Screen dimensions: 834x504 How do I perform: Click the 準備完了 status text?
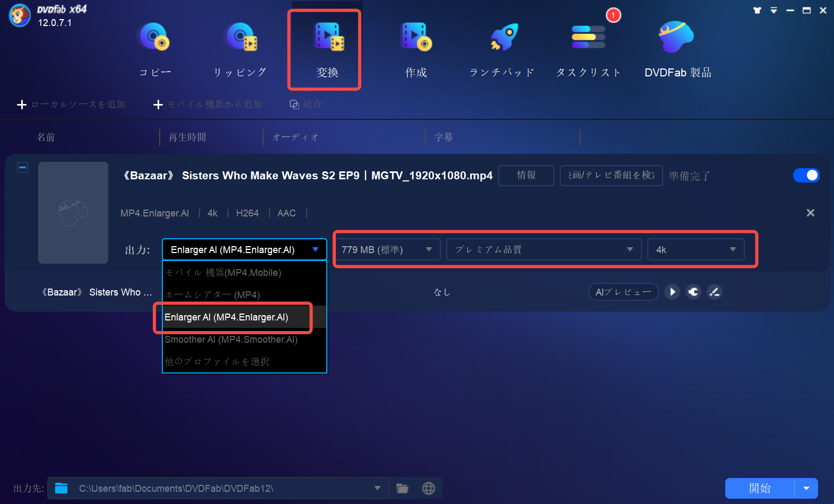[x=689, y=176]
